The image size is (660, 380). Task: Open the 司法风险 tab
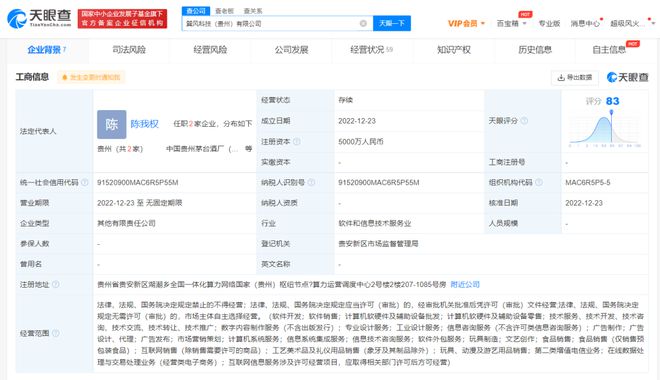click(x=129, y=50)
